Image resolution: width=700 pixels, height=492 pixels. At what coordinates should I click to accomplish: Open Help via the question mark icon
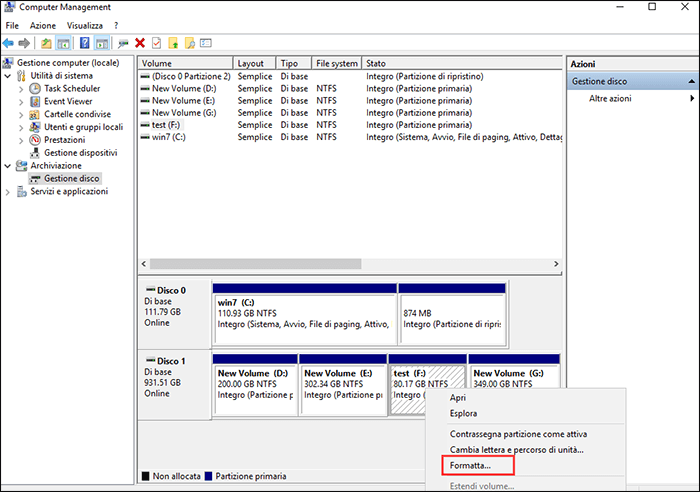click(84, 43)
